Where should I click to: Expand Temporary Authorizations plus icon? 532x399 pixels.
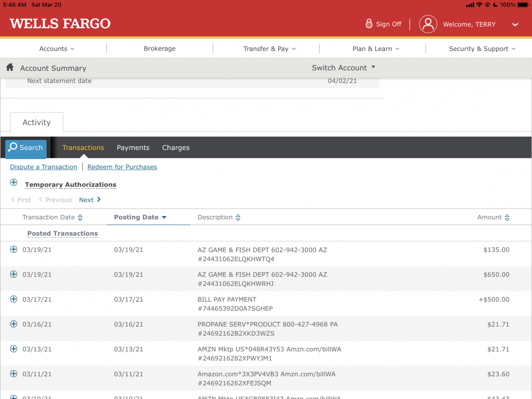coord(14,182)
